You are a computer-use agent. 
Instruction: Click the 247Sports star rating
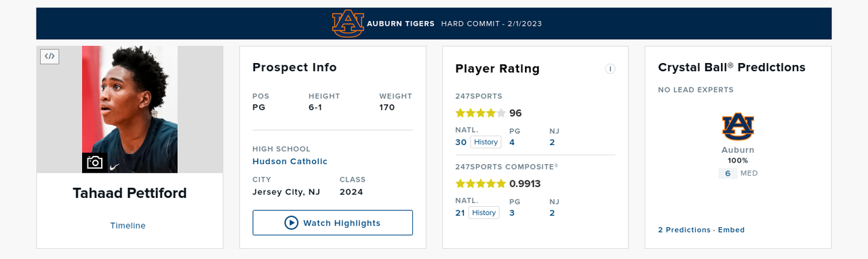coord(480,113)
